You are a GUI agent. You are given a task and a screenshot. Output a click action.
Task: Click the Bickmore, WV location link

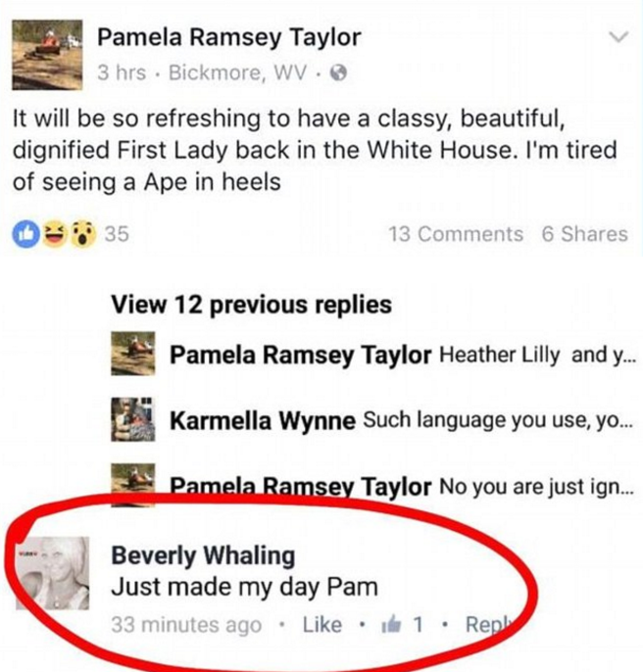point(238,72)
